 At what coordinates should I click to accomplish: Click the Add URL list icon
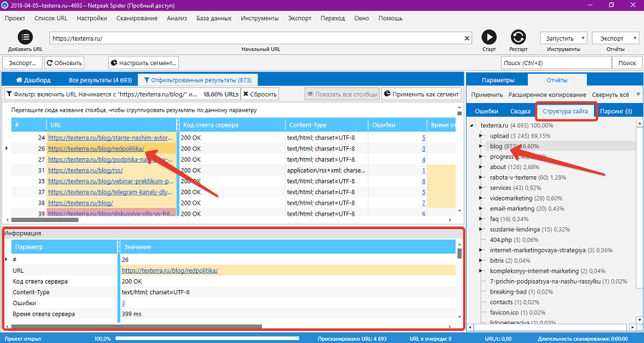click(x=25, y=37)
